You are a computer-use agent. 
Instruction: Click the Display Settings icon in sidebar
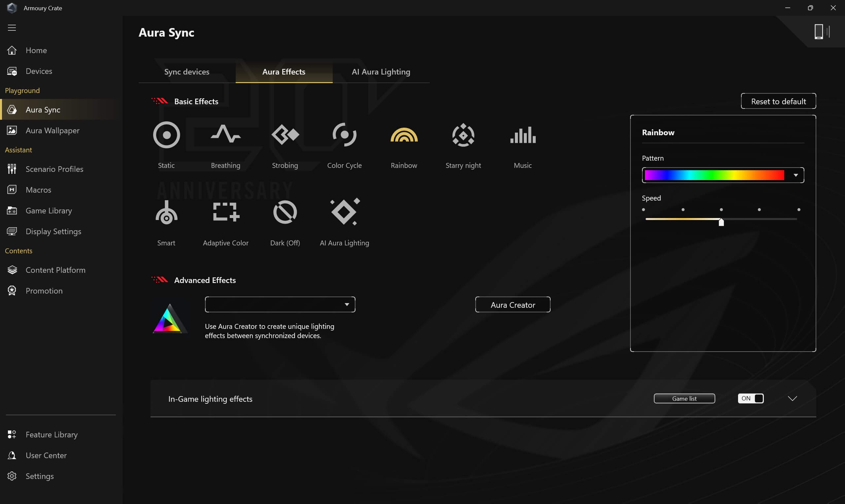point(12,231)
